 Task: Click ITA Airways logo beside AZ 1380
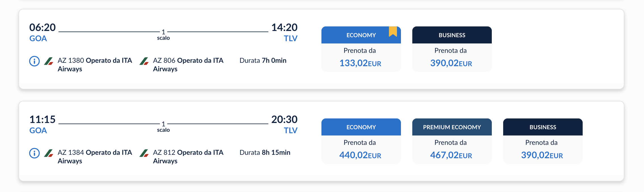pos(49,61)
